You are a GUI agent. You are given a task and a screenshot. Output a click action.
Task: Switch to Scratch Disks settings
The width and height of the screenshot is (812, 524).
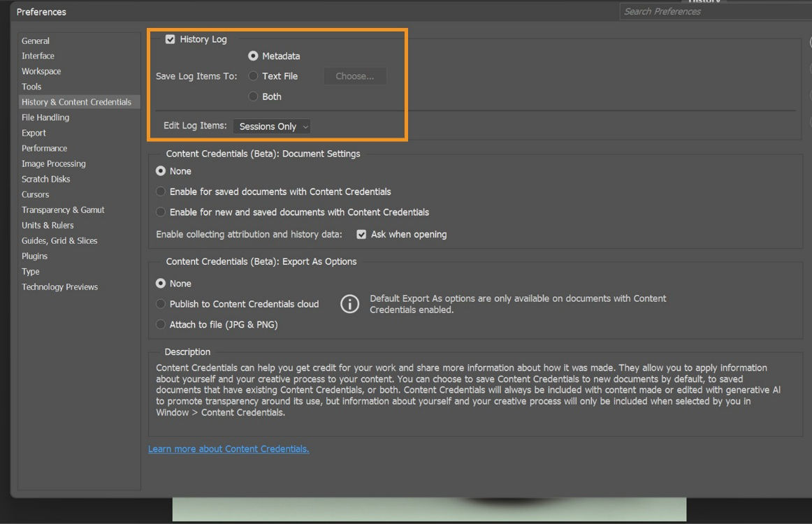tap(45, 179)
